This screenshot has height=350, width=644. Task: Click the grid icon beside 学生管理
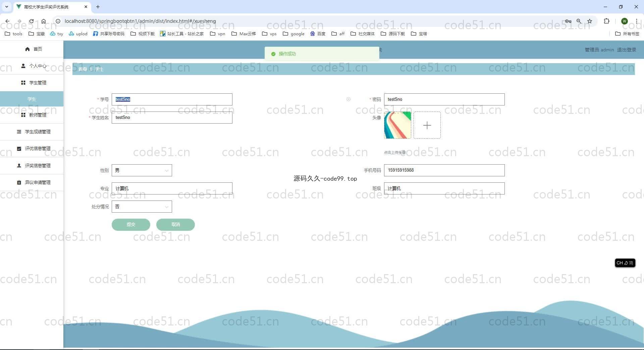point(23,83)
